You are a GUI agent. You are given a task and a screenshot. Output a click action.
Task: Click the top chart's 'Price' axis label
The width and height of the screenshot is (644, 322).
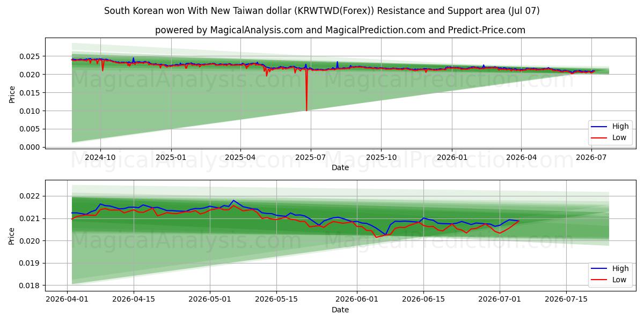pos(12,93)
